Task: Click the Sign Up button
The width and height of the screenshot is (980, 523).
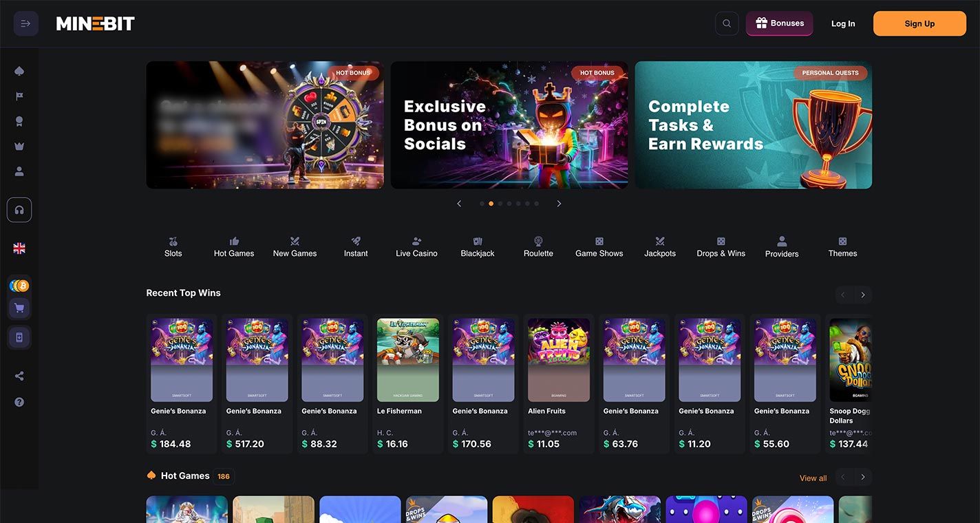Action: coord(919,23)
